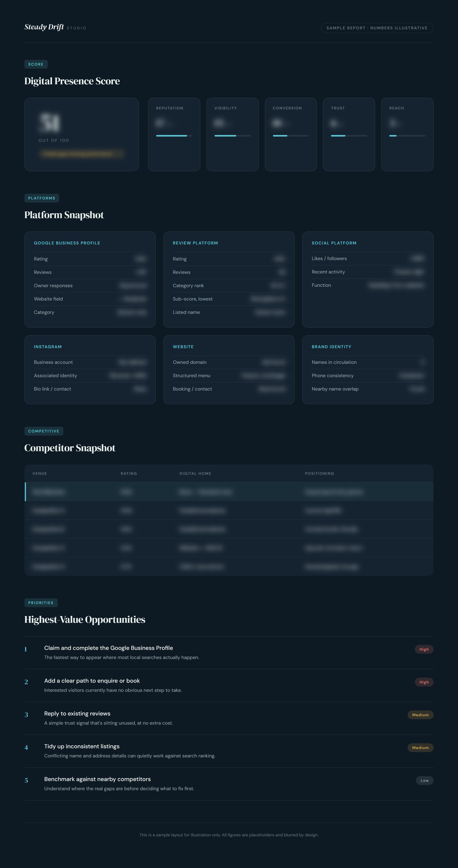The image size is (458, 868).
Task: Open the Review Platform card heading
Action: (195, 243)
